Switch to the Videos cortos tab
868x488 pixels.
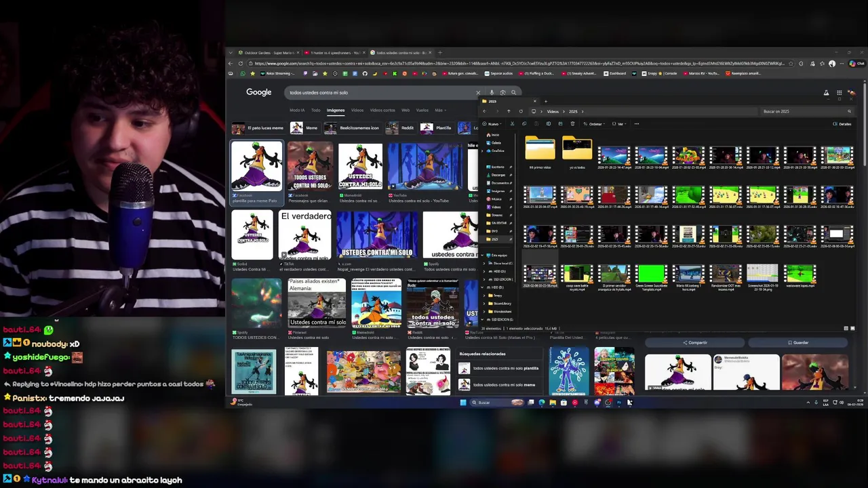pos(382,110)
